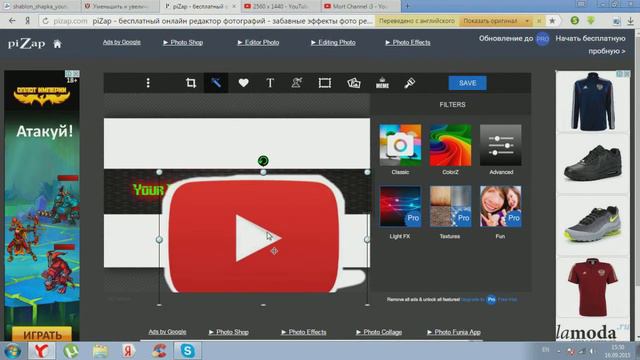Open the Windows Start button
This screenshot has height=360, width=640.
click(12, 351)
